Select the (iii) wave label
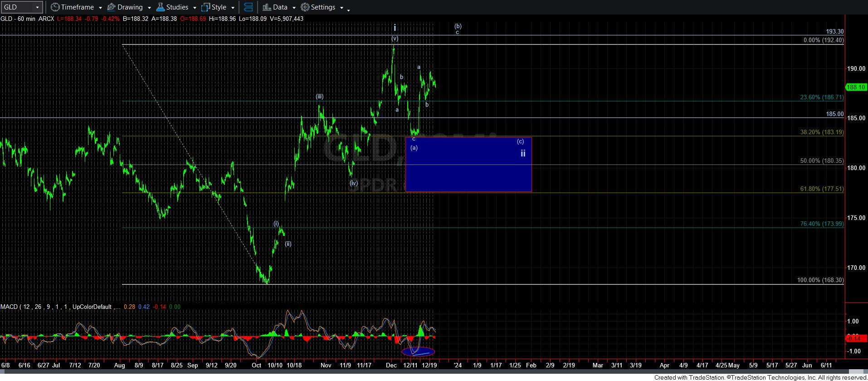 tap(320, 97)
